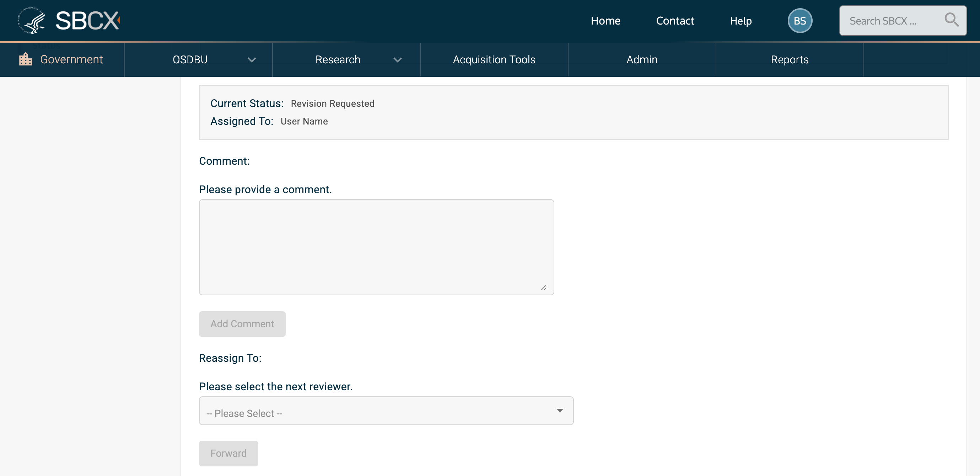Expand the OSDBU menu chevron
This screenshot has width=980, height=476.
(x=252, y=60)
